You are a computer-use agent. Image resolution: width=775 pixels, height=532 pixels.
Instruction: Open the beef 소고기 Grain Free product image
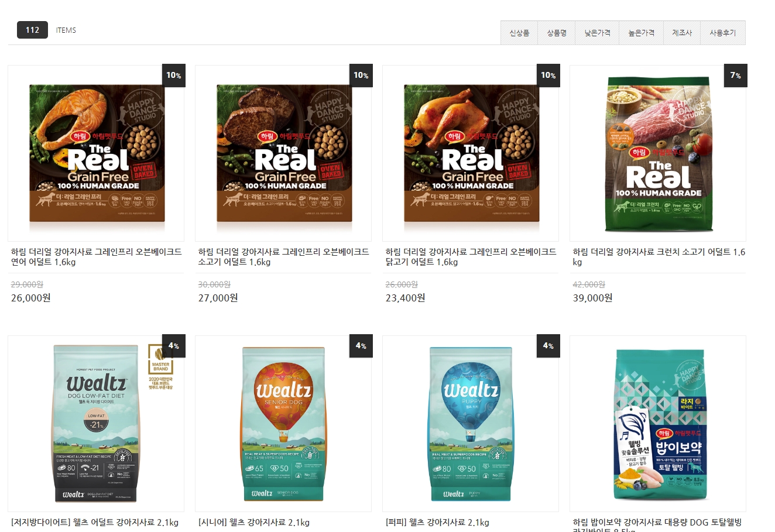click(x=283, y=153)
